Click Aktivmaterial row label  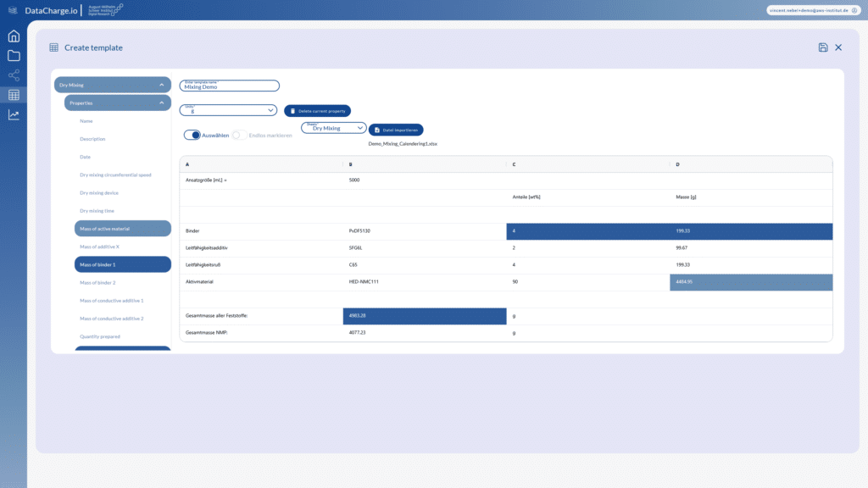261,282
